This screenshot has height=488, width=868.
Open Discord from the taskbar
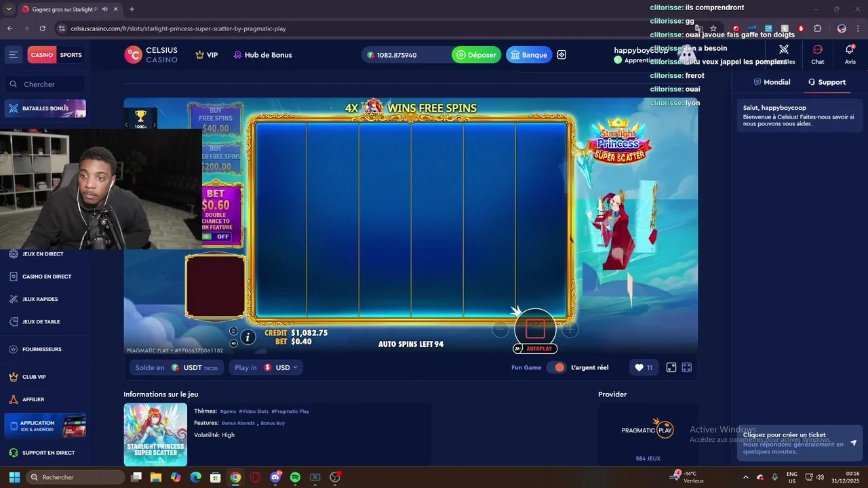(275, 477)
